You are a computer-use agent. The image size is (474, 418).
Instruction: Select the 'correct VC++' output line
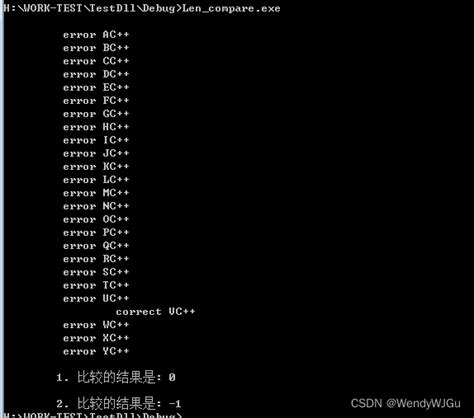pos(155,312)
